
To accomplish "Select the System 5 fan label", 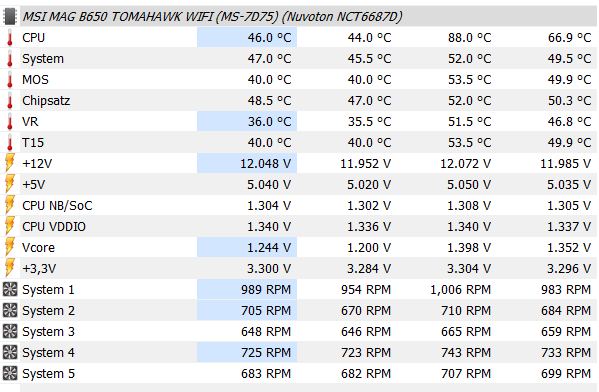I will tap(48, 374).
